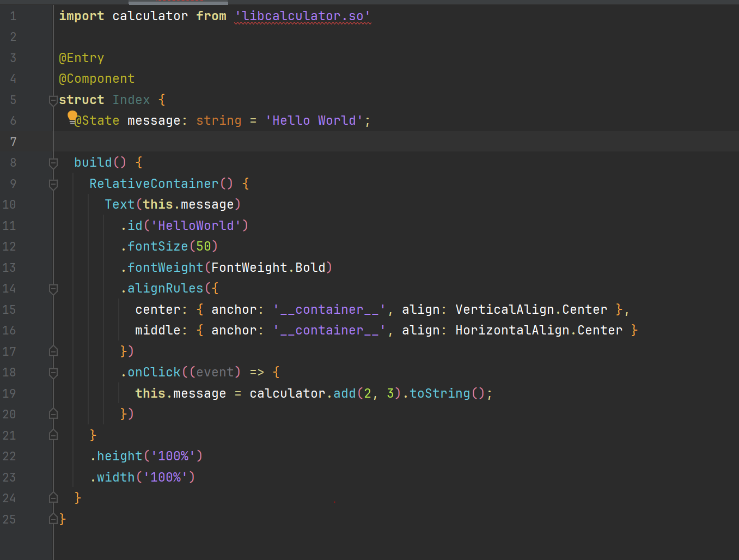
Task: Click the @State decorator
Action: (x=97, y=121)
